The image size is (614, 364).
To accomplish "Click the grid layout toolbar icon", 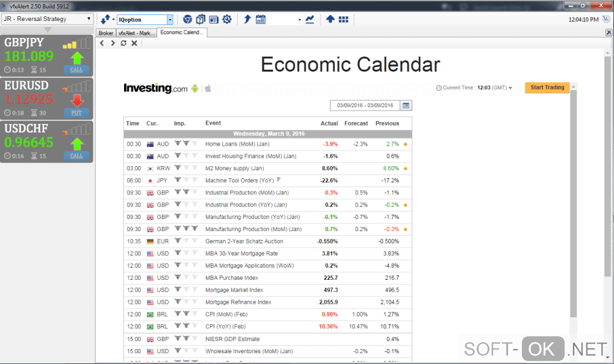I will (x=343, y=19).
